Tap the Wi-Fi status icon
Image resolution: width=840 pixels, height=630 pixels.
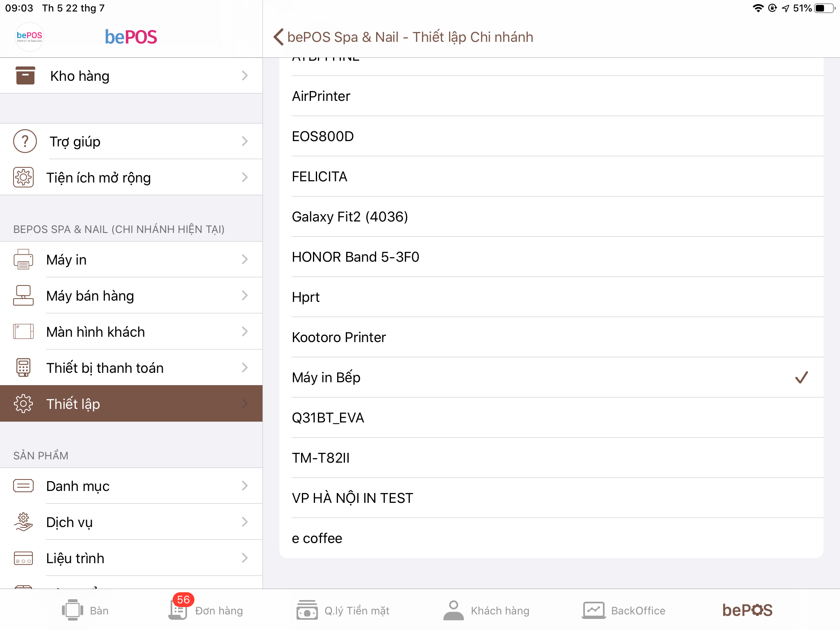coord(758,8)
